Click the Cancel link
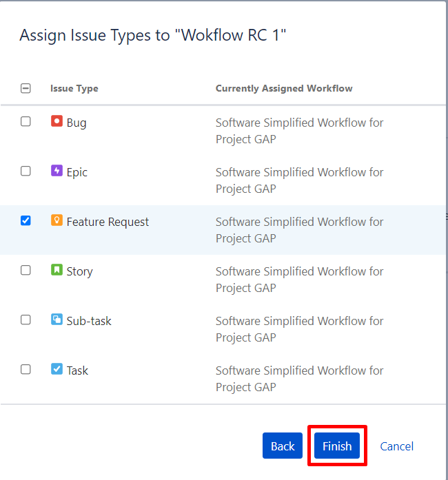This screenshot has width=448, height=480. pyautogui.click(x=396, y=446)
